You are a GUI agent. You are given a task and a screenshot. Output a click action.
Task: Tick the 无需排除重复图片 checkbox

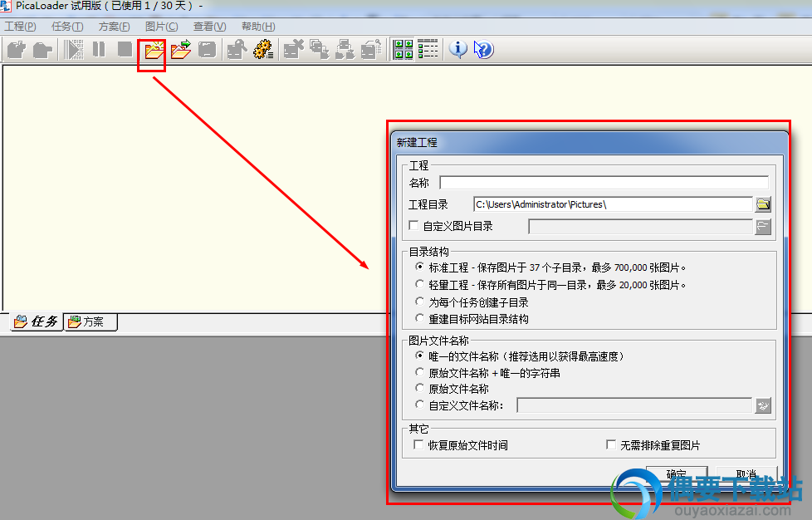pos(611,445)
